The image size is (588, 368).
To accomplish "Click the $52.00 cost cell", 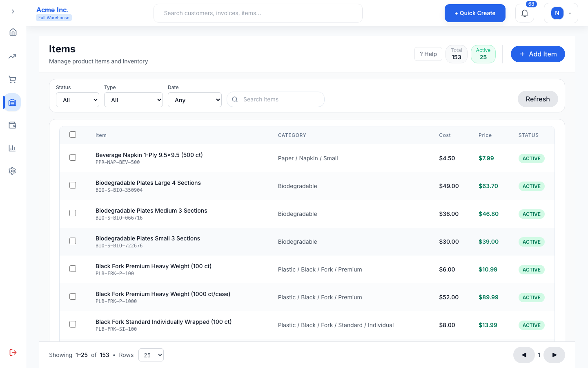I will [449, 297].
